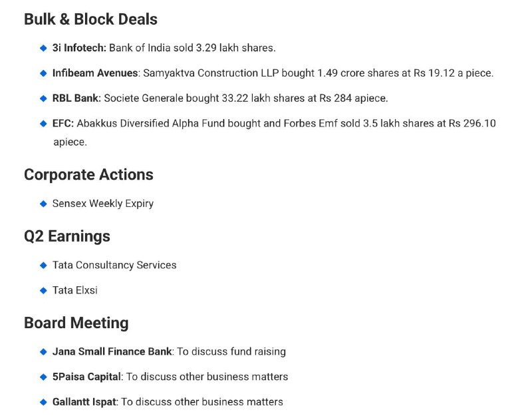The image size is (532, 418).
Task: Select the bullet marker next to RBL Bank
Action: (x=43, y=99)
